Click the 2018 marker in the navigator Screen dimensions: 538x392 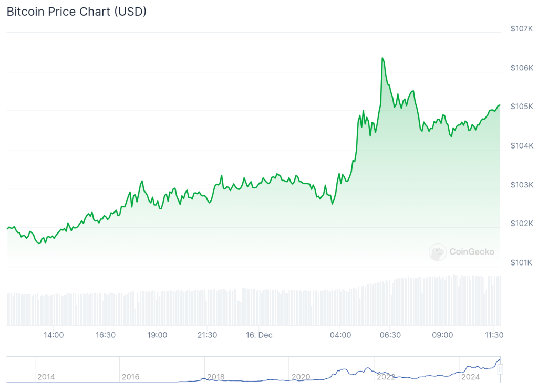tap(215, 377)
